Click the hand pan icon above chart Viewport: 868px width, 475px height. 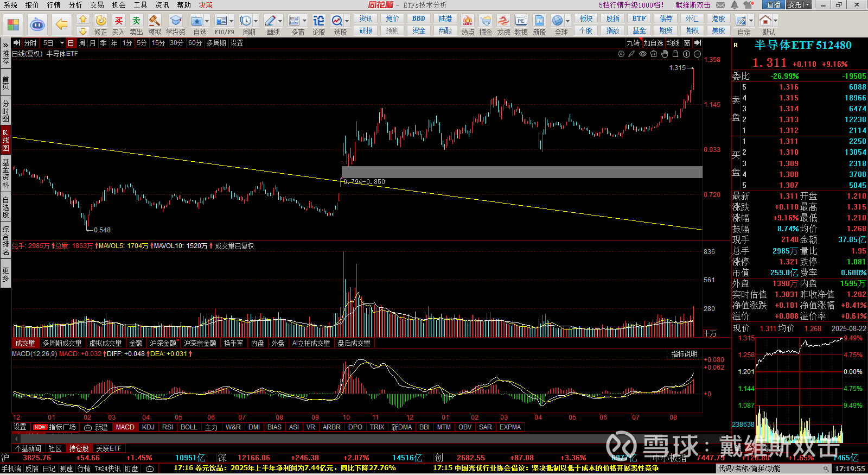[665, 54]
